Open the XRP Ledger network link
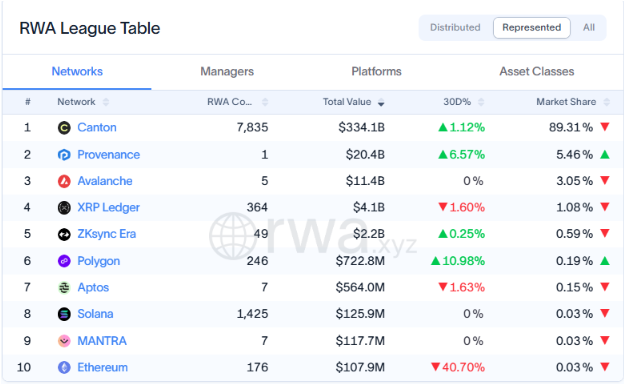Viewport: 625px width, 385px height. tap(108, 208)
